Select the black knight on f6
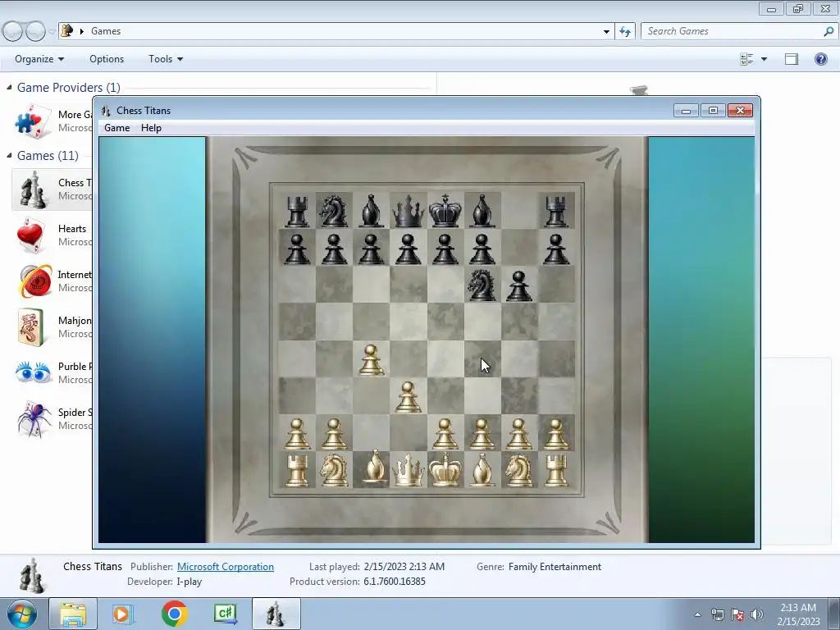 pyautogui.click(x=482, y=285)
